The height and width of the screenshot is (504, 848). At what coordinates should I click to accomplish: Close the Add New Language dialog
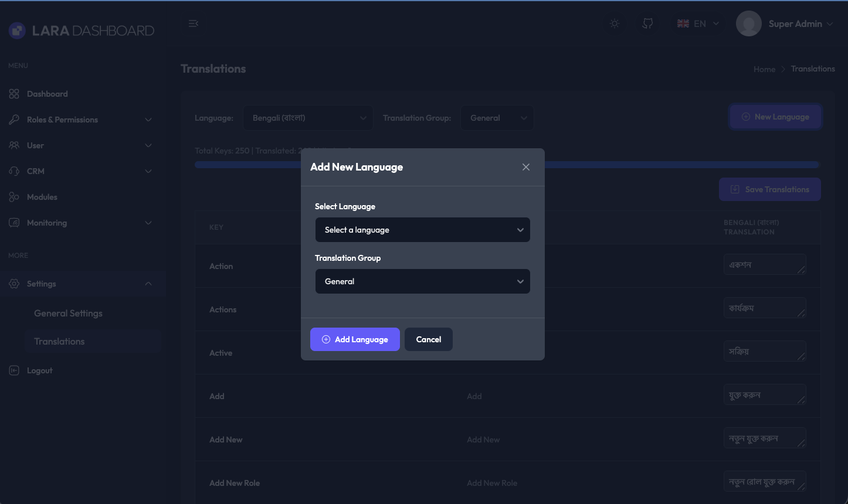[526, 167]
